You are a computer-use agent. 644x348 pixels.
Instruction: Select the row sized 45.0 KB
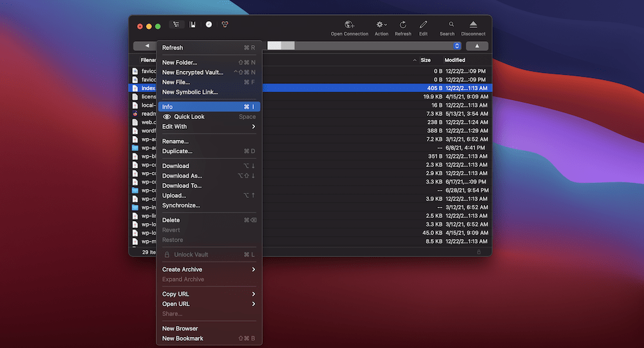(310, 233)
